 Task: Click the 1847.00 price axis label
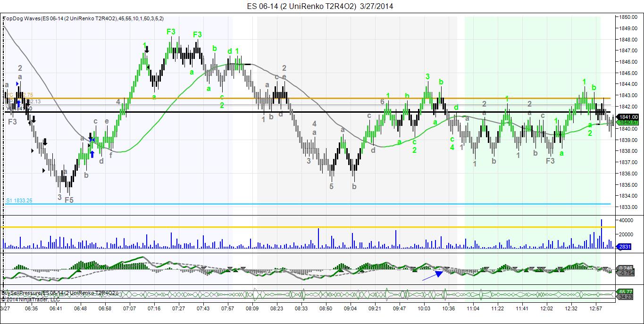coord(628,50)
